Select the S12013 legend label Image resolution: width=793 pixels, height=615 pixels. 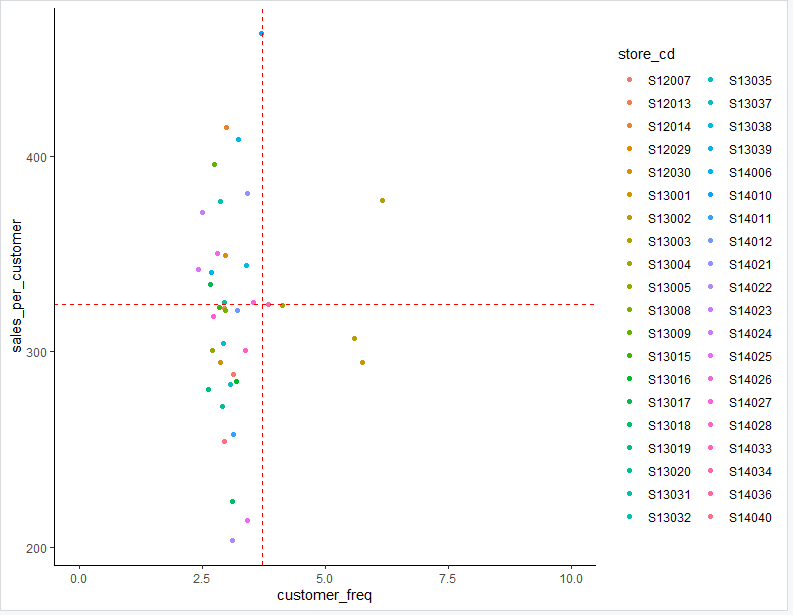[x=669, y=104]
